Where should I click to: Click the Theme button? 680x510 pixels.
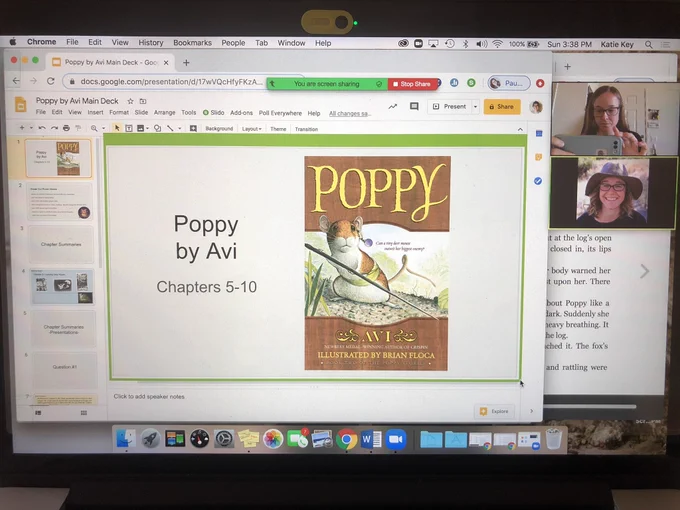click(278, 129)
